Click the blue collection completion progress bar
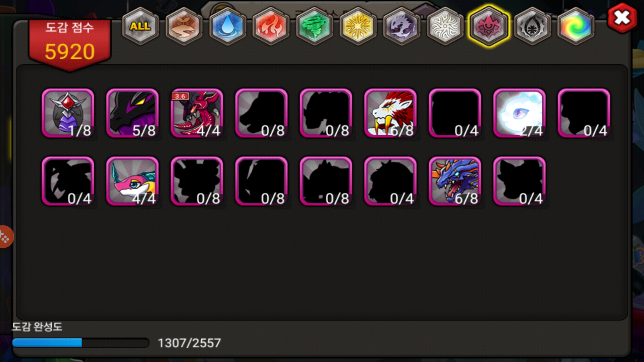Image resolution: width=644 pixels, height=362 pixels. pyautogui.click(x=80, y=343)
